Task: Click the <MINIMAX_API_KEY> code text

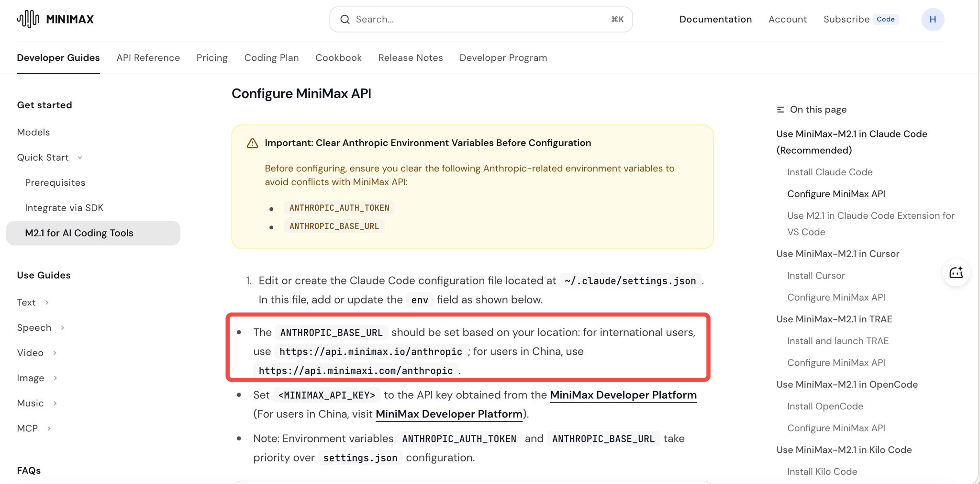Action: click(x=327, y=395)
